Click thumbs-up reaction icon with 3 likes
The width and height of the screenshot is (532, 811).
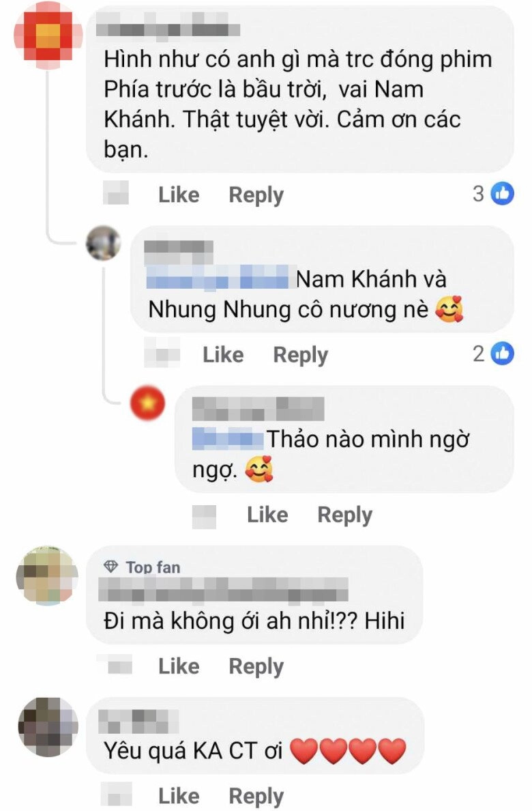click(x=502, y=194)
